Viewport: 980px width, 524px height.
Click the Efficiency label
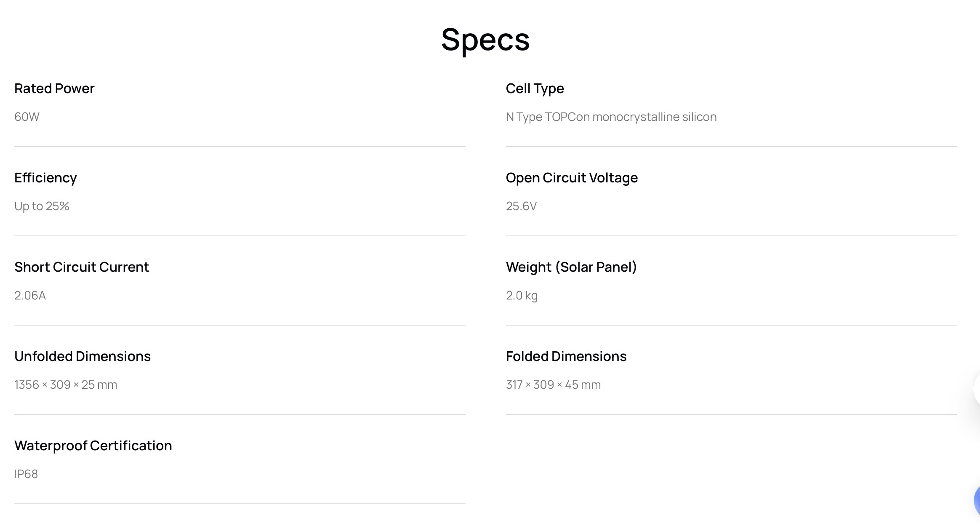pos(45,178)
